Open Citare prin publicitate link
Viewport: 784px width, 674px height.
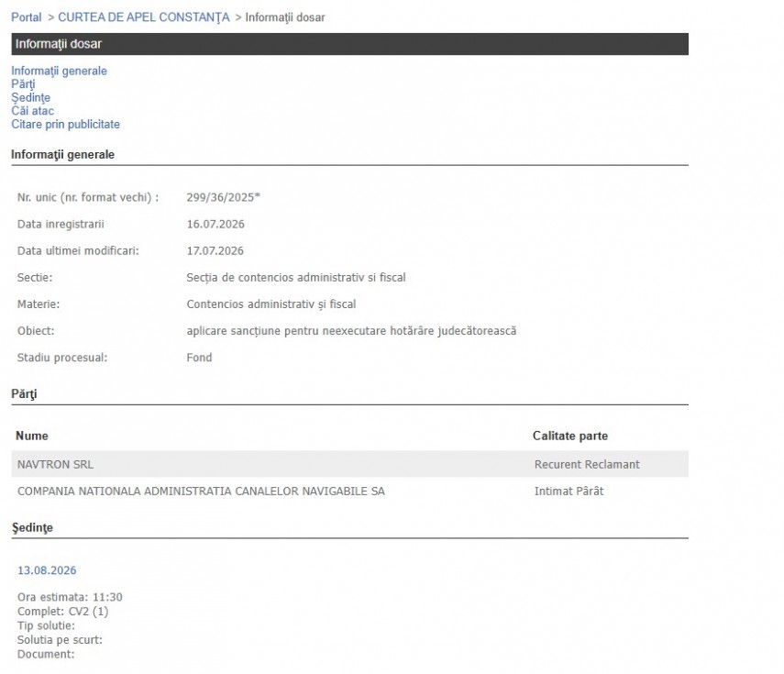click(65, 125)
